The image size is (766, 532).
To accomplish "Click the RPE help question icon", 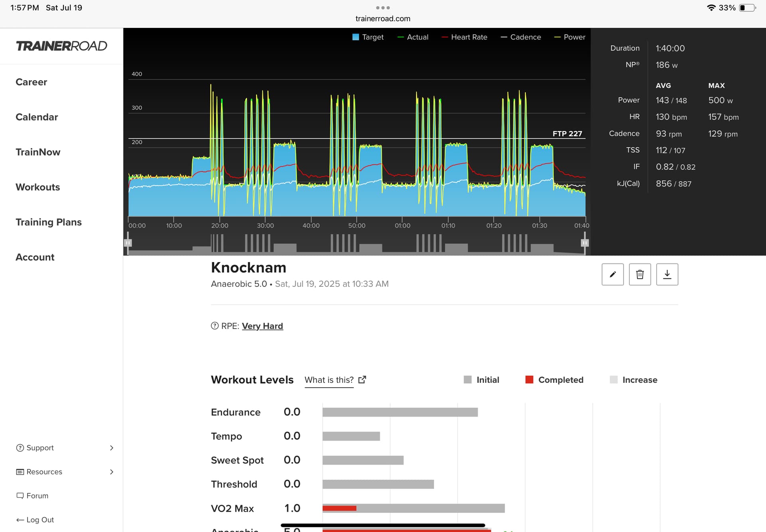I will (x=215, y=326).
